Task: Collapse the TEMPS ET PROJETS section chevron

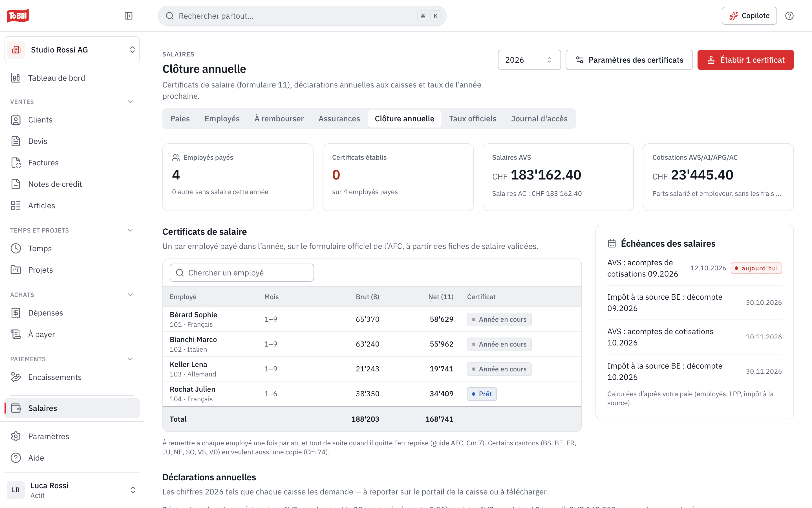Action: pyautogui.click(x=131, y=230)
